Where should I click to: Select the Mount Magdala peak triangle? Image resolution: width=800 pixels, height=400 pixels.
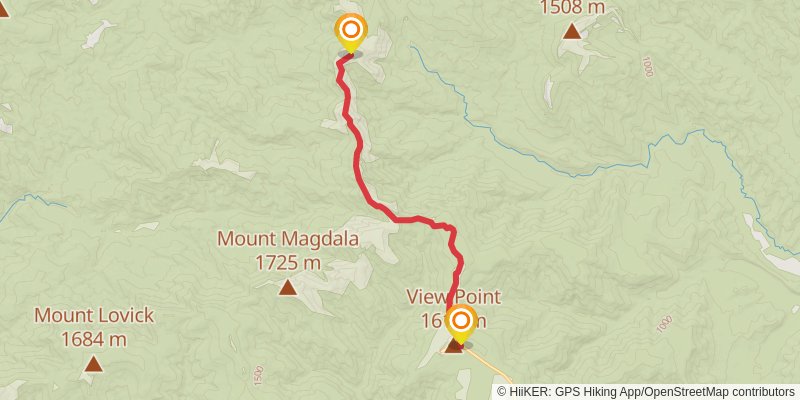(288, 288)
